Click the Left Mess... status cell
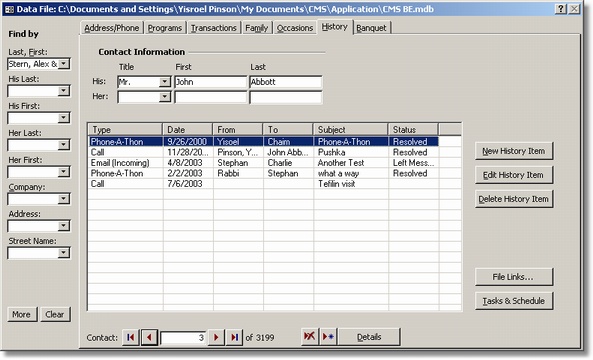 414,163
